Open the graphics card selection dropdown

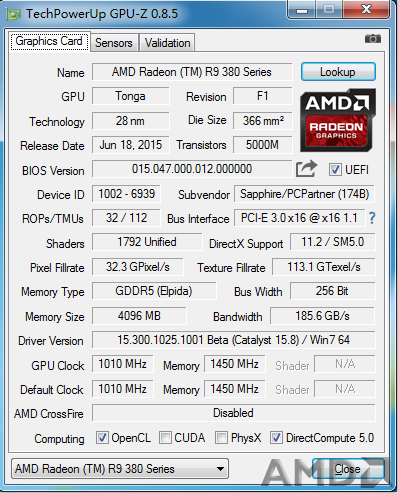click(x=120, y=469)
